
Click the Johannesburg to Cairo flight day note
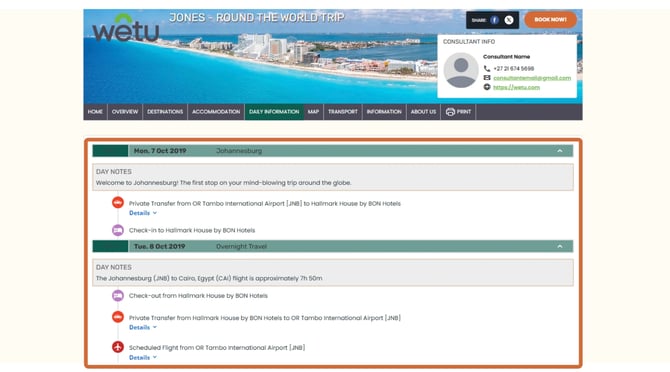click(x=209, y=278)
